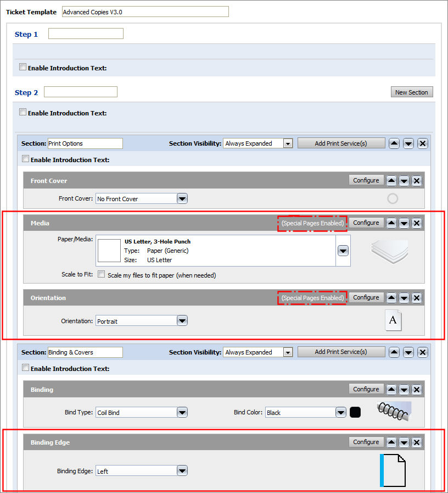Image resolution: width=448 pixels, height=493 pixels.
Task: Click Add Print Service(s) for Print Options
Action: pos(340,143)
